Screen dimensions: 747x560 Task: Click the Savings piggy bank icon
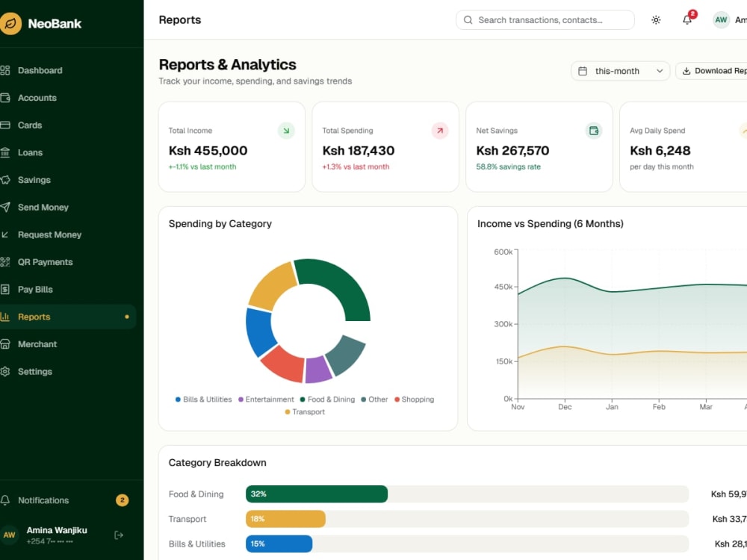pyautogui.click(x=4, y=180)
